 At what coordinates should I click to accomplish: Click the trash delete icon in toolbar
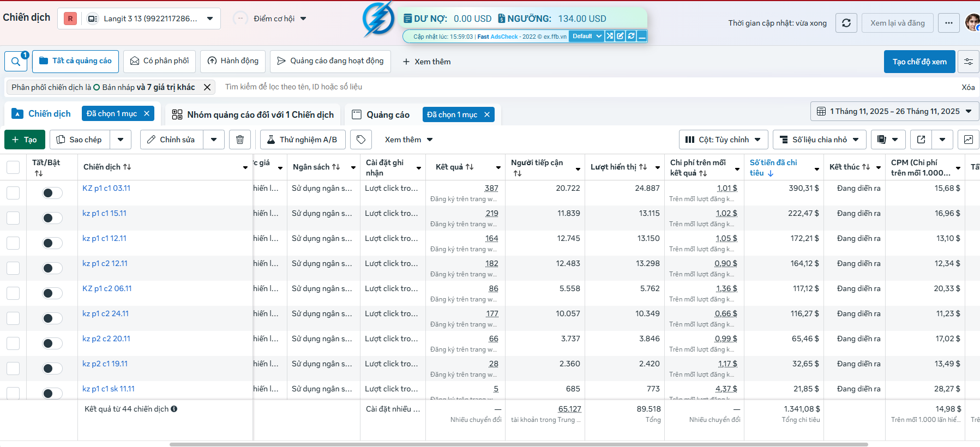point(240,140)
